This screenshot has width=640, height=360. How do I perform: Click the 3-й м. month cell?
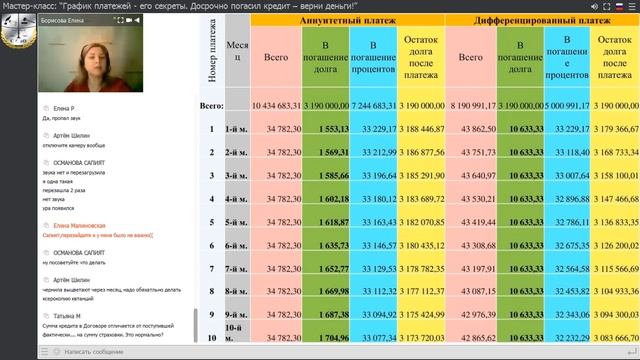tap(236, 176)
